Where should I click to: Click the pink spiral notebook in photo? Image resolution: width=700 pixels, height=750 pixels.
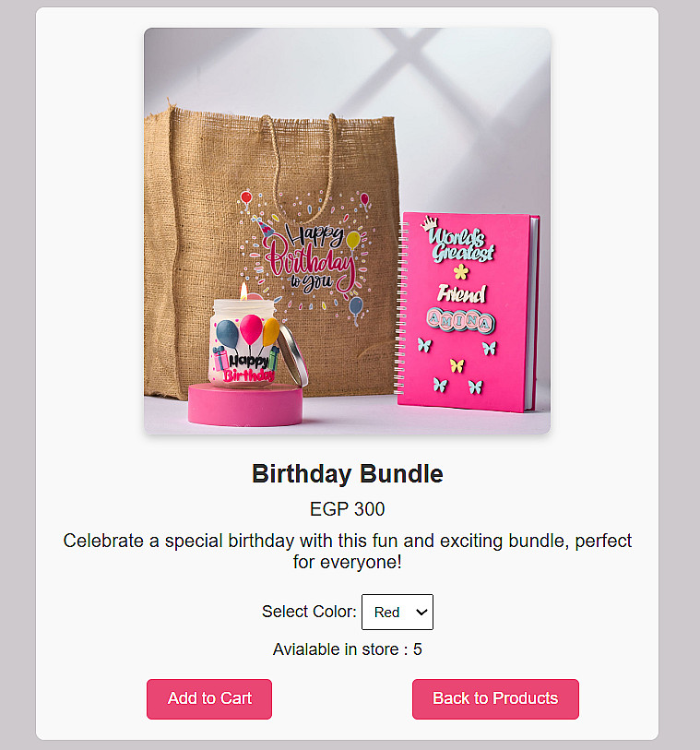pos(468,312)
